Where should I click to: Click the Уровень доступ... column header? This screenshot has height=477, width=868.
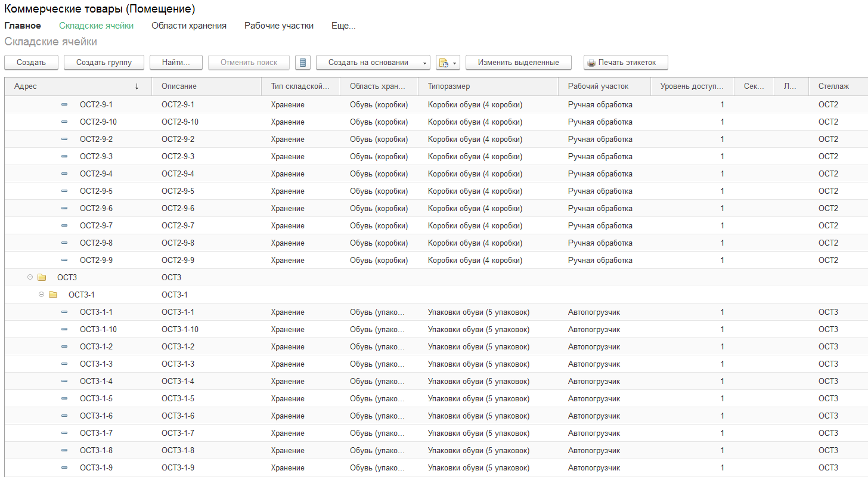tap(693, 86)
